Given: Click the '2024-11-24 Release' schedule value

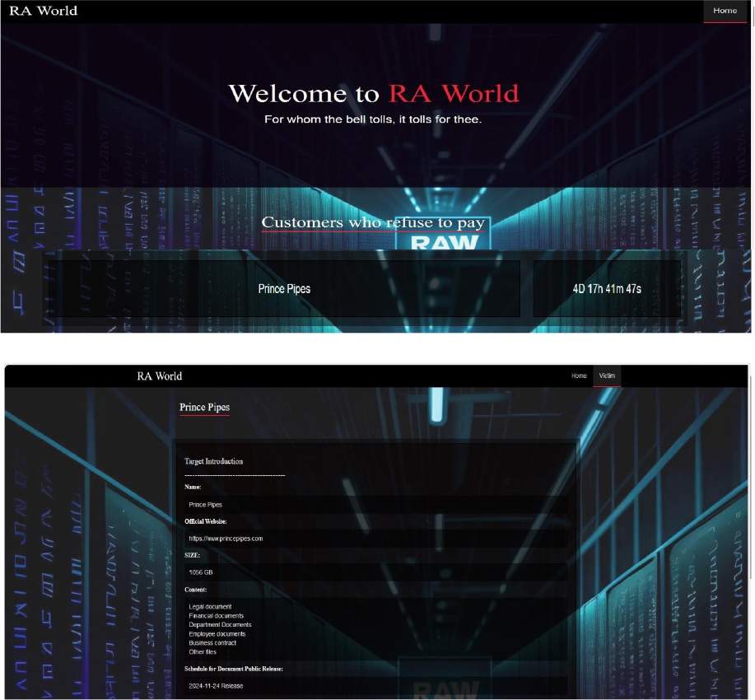Looking at the screenshot, I should 216,685.
